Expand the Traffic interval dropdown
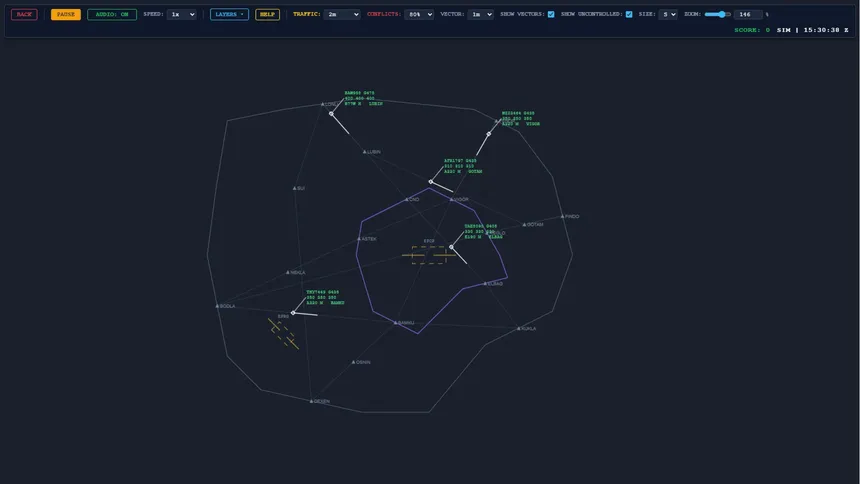Screen dimensions: 860x484 (342, 15)
